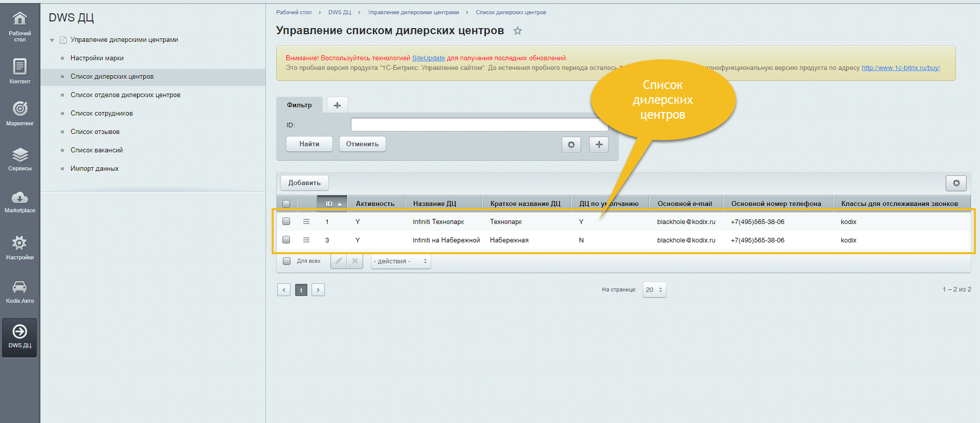The width and height of the screenshot is (980, 423).
Task: Add a filter field with plus button
Action: coord(599,145)
